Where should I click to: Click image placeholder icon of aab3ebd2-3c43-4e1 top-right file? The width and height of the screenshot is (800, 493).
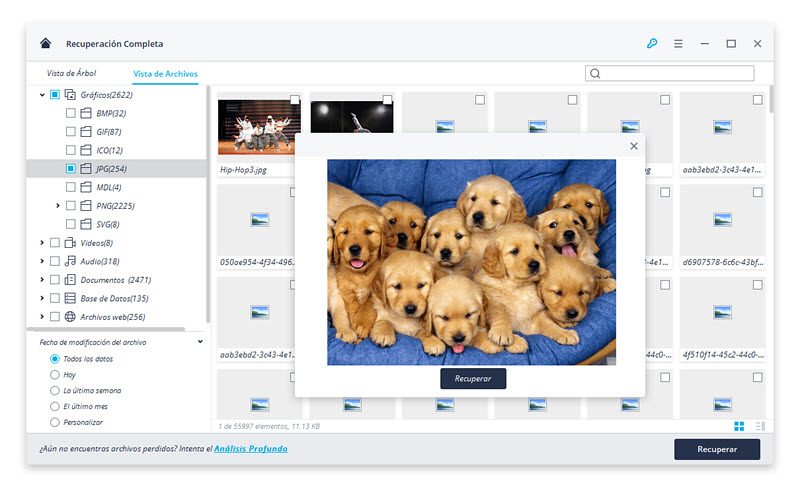[722, 127]
